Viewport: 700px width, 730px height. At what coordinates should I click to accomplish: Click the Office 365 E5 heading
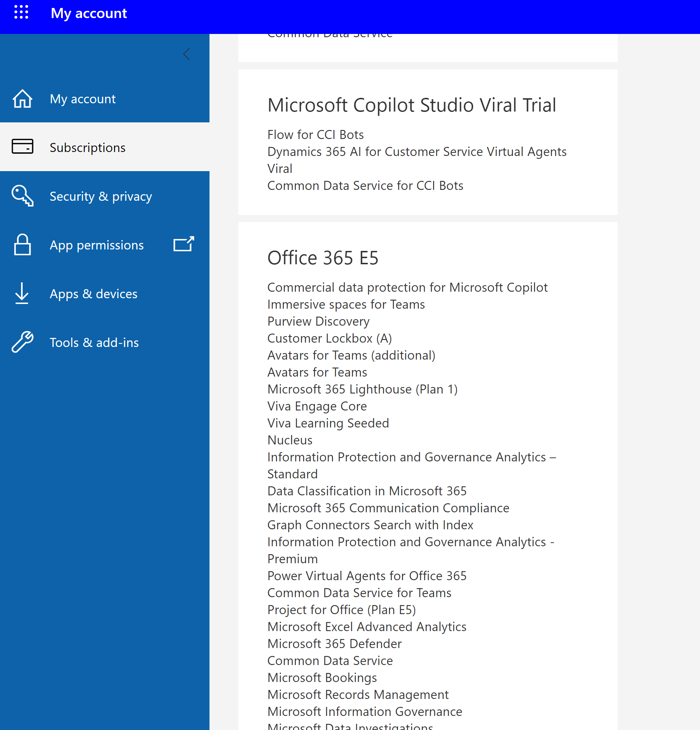(323, 258)
